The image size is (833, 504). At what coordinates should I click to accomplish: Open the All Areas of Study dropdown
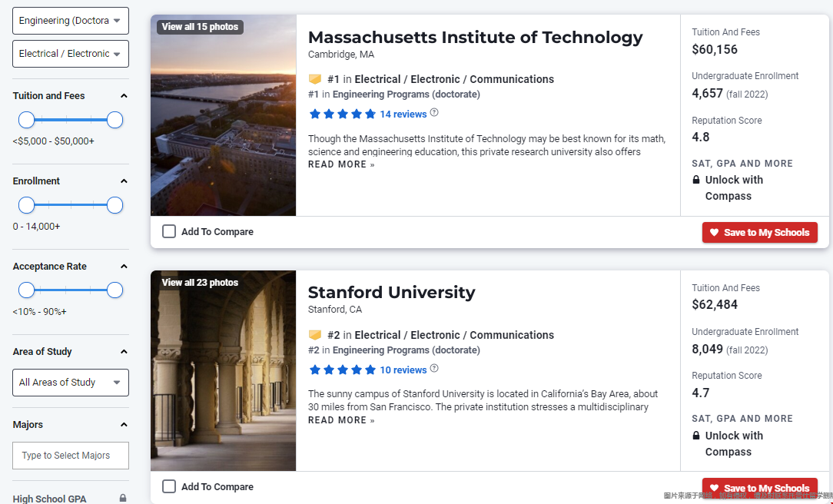[x=71, y=383]
